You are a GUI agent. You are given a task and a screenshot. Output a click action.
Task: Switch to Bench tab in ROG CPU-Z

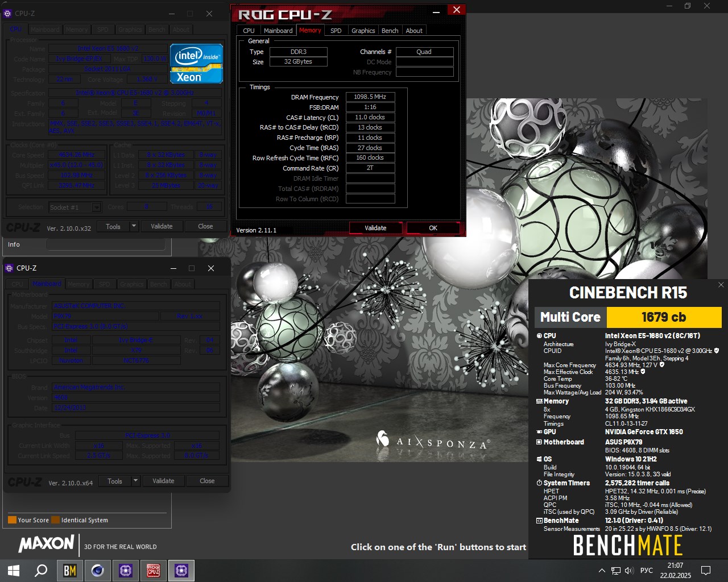[x=390, y=31]
